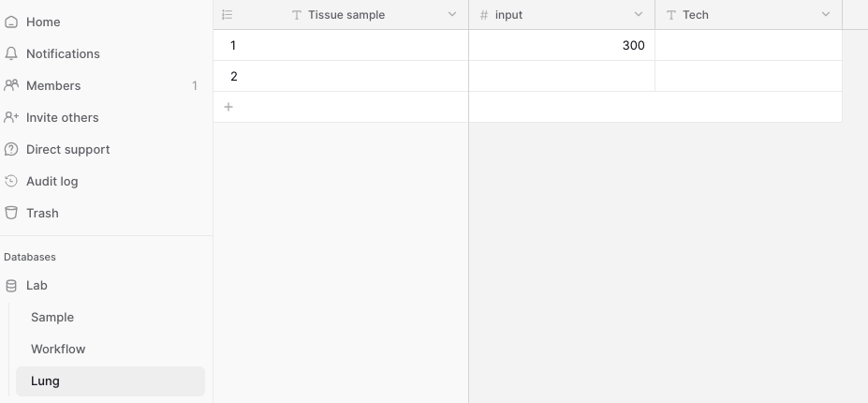Click the Home icon in sidebar
Viewport: 868px width, 403px height.
[x=11, y=22]
